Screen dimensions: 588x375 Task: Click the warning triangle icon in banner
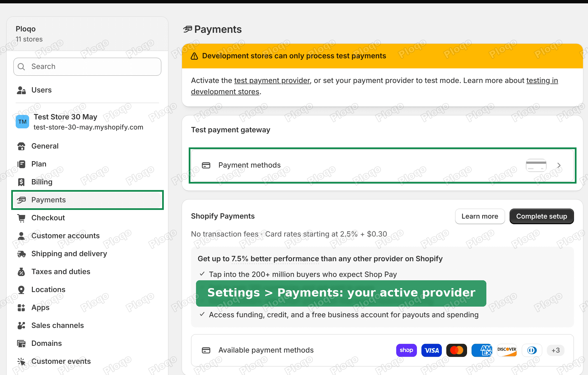(x=194, y=56)
